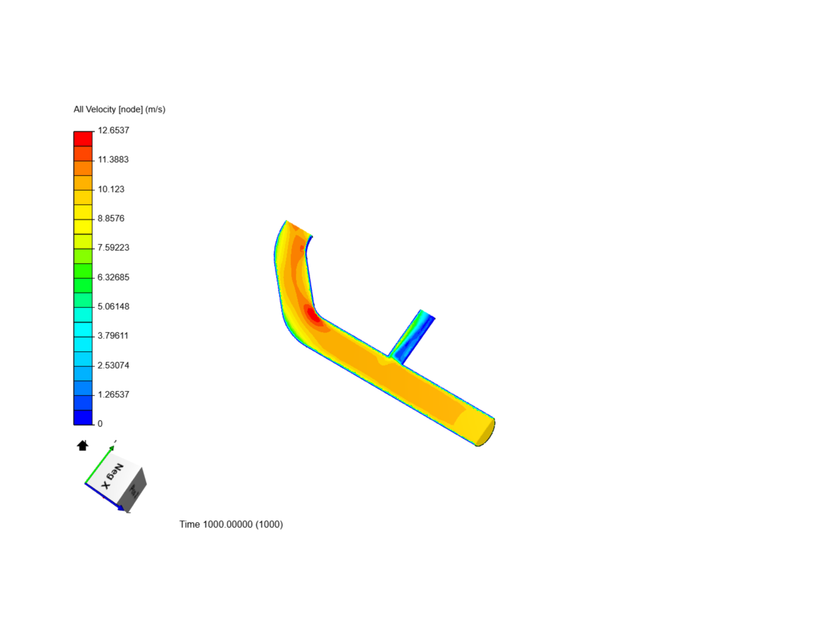Click the legend value 1.26537

(113, 394)
